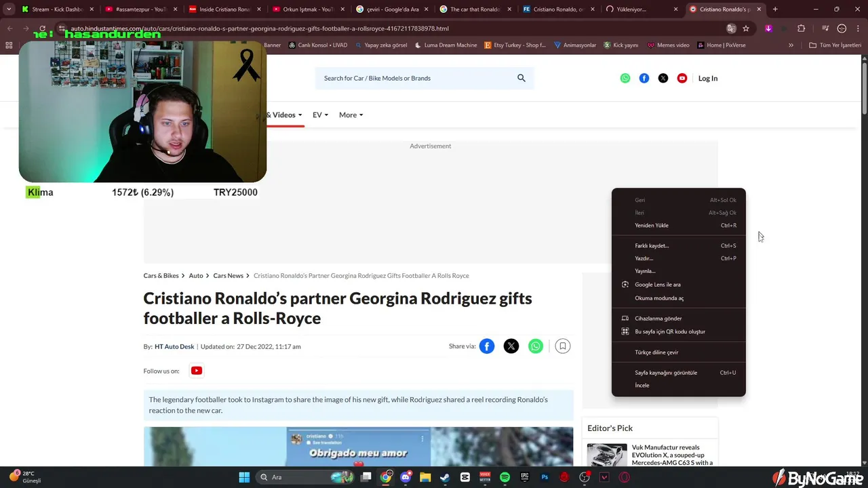This screenshot has width=868, height=488.
Task: Expand the '& Videos' navigation dropdown
Action: point(284,115)
